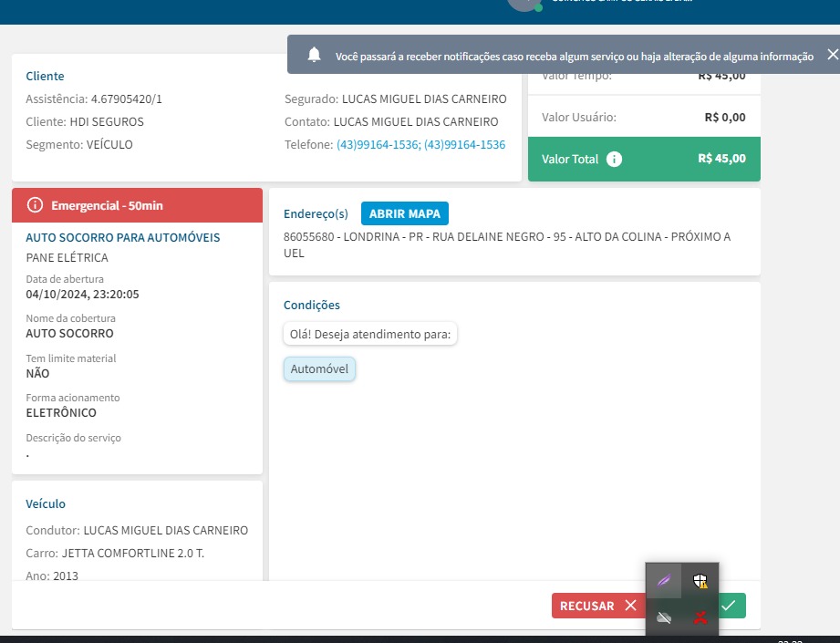The image size is (840, 643).
Task: Click AUTO SOCORRO under Nome da cobertura
Action: [x=69, y=333]
